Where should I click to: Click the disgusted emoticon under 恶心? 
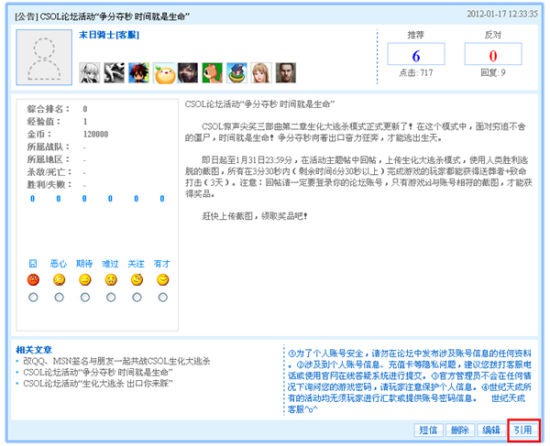[x=59, y=280]
